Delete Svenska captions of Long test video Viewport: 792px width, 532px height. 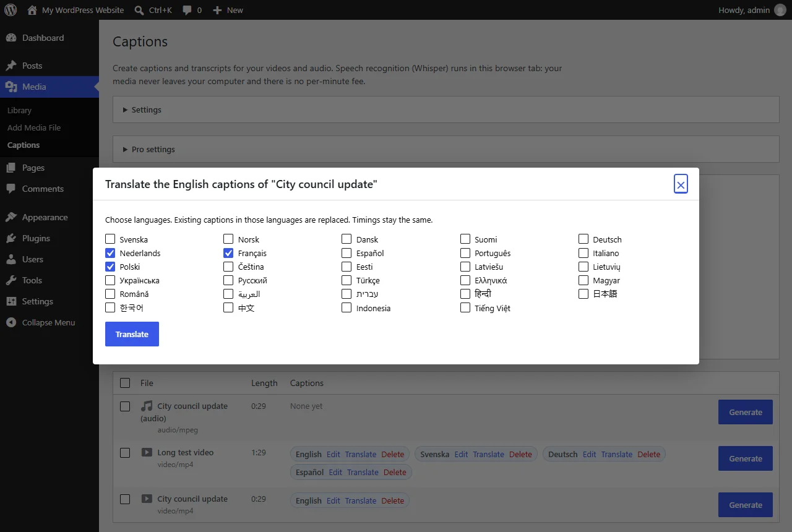click(x=520, y=454)
